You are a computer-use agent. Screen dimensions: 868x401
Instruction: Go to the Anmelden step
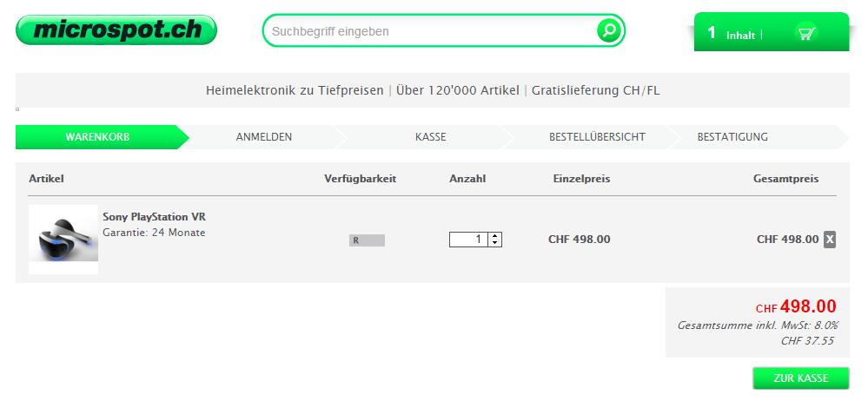tap(263, 137)
